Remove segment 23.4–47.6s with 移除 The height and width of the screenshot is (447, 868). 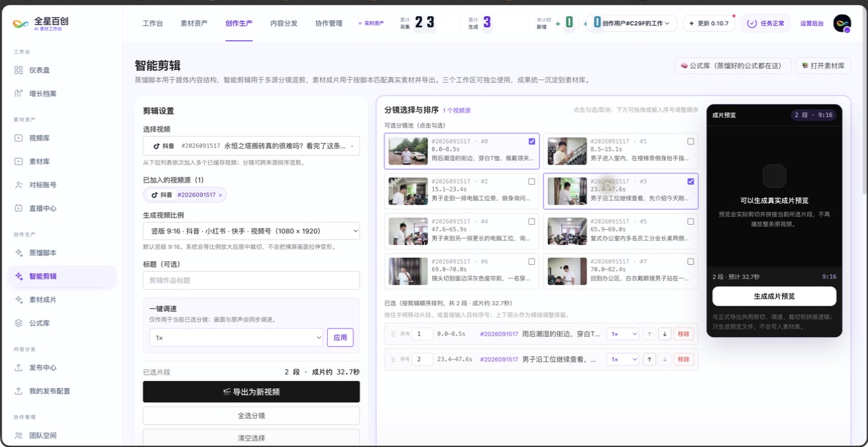pos(683,359)
